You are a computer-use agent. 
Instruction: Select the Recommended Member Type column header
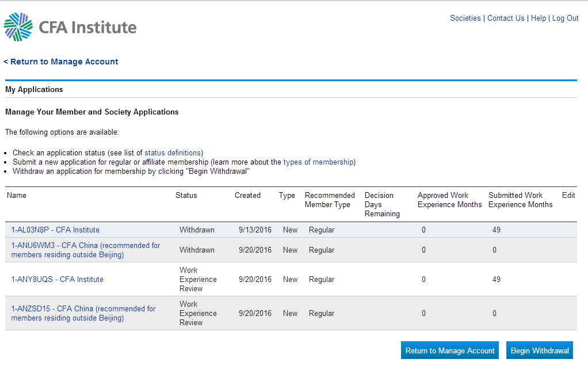coord(330,200)
